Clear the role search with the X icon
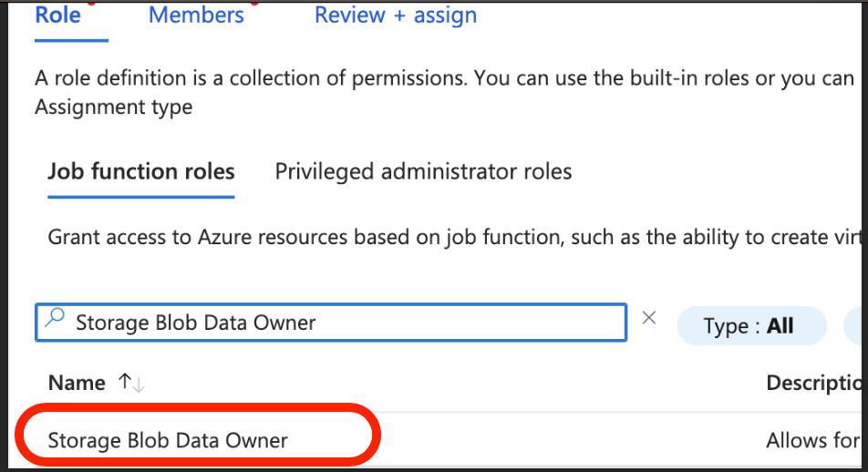 649,318
